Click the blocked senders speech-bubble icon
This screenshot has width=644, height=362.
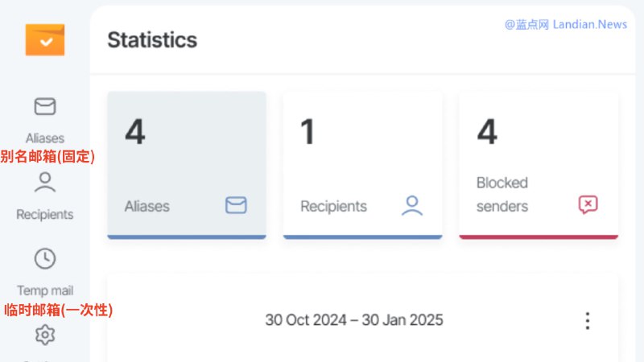click(588, 204)
